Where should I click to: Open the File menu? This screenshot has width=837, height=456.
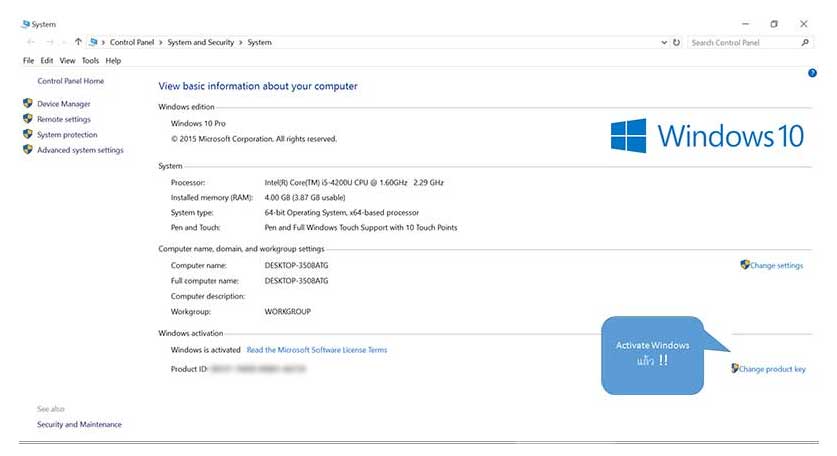(28, 60)
